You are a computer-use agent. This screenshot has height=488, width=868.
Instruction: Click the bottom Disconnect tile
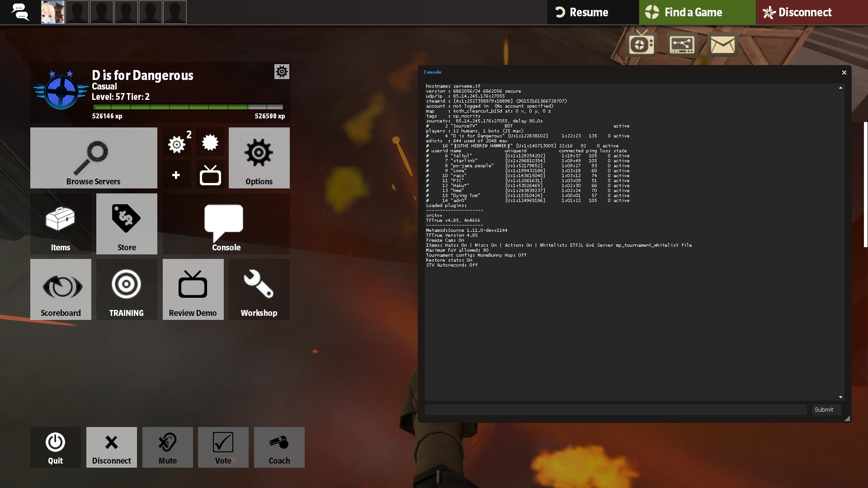pyautogui.click(x=112, y=447)
